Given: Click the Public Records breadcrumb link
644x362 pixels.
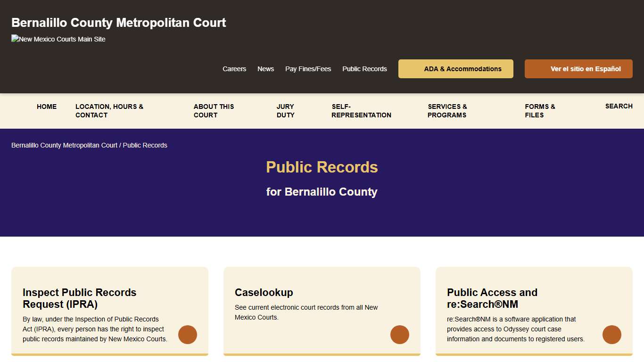Looking at the screenshot, I should coord(145,145).
